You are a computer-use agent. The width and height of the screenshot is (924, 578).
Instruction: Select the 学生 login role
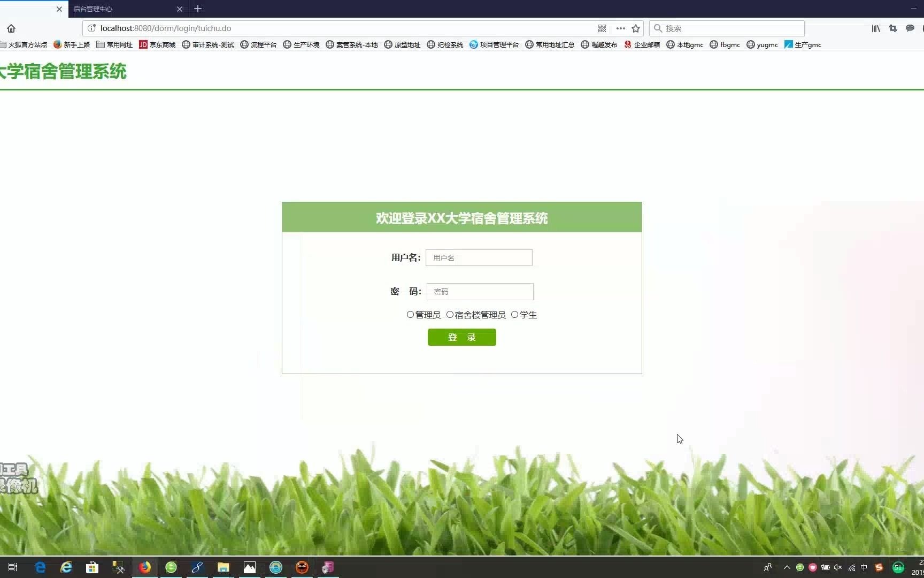point(515,315)
